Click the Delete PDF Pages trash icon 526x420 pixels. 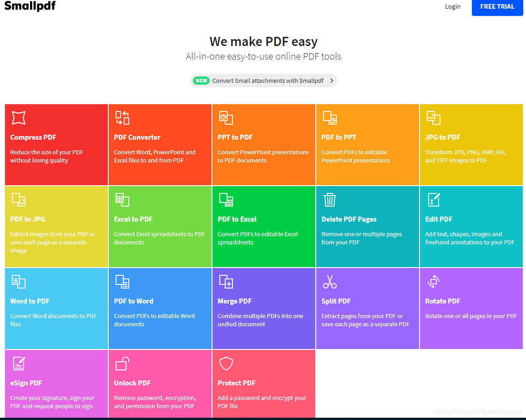point(330,200)
